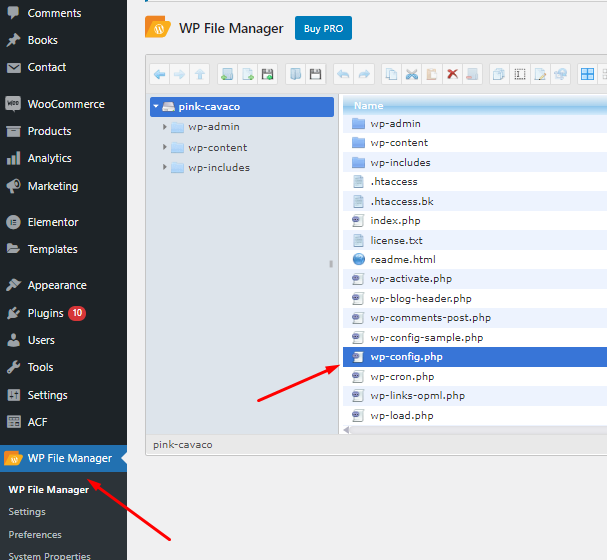The height and width of the screenshot is (560, 607).
Task: Create a new folder using toolbar icon
Action: click(x=227, y=74)
